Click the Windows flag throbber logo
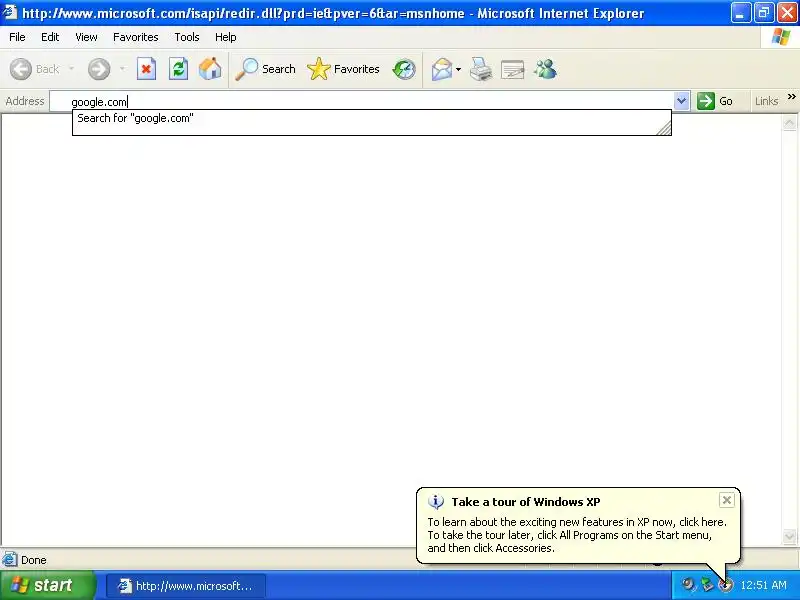 (781, 37)
